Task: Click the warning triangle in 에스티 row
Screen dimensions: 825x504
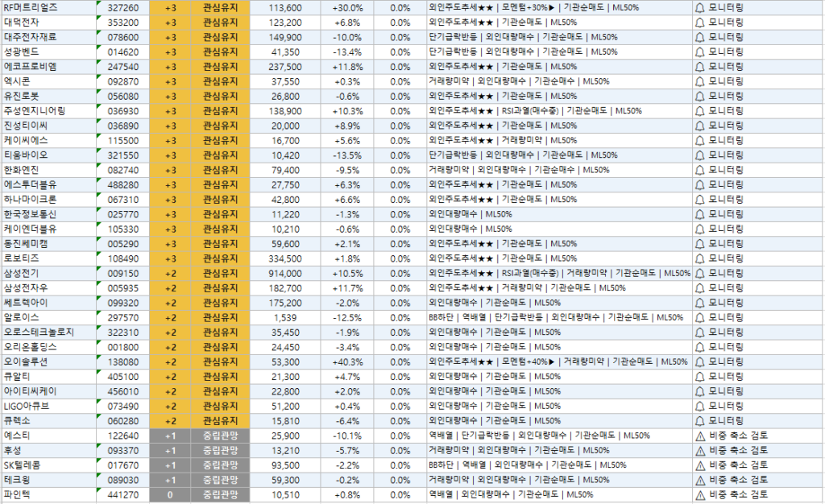Action: click(700, 436)
